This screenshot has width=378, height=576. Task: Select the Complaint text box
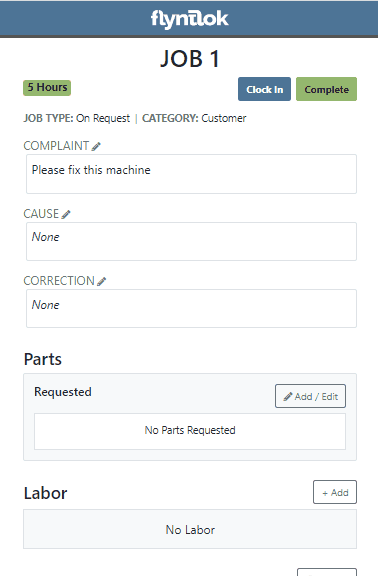pos(191,174)
